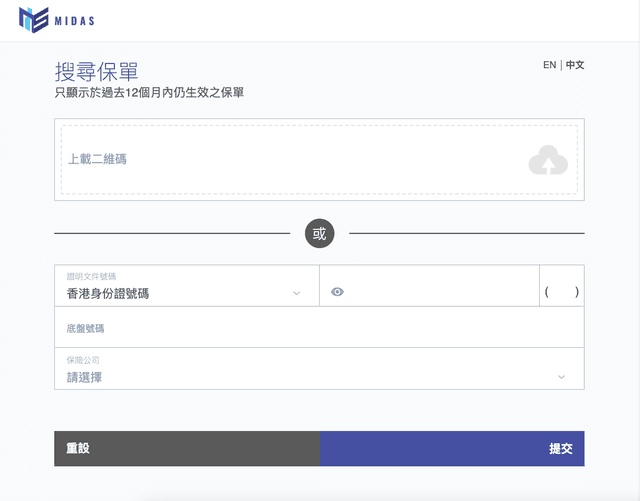Click the 或 circle divider badge
This screenshot has width=640, height=501.
[x=319, y=234]
